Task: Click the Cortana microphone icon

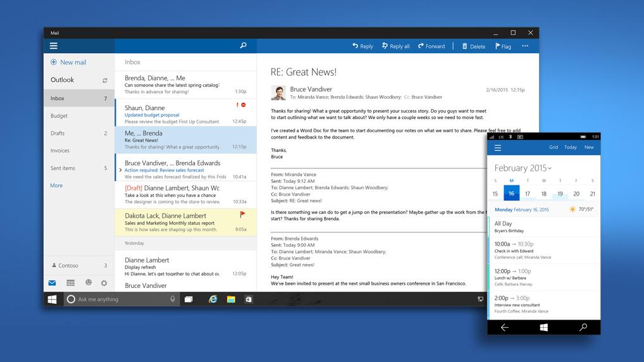Action: [x=173, y=299]
